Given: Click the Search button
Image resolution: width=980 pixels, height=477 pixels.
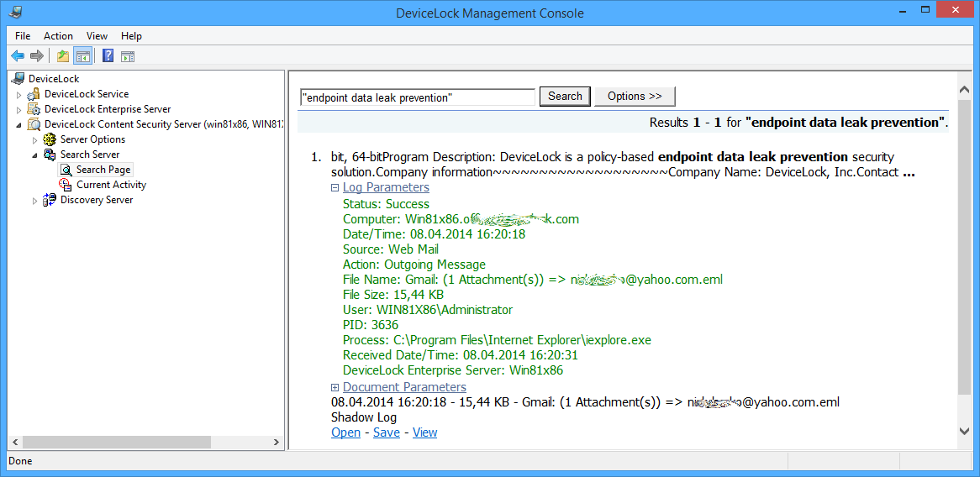Looking at the screenshot, I should (x=565, y=96).
